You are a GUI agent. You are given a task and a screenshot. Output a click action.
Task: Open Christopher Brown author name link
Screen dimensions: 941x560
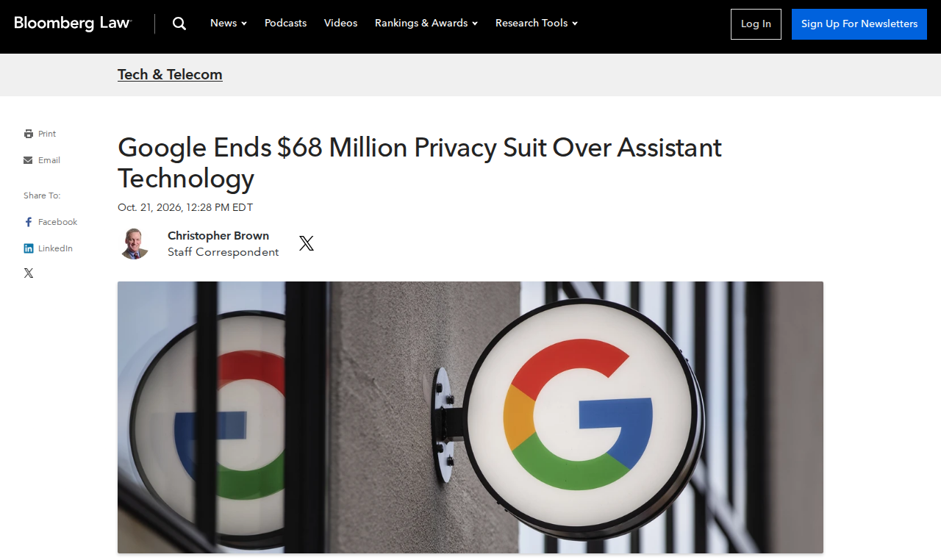point(218,236)
